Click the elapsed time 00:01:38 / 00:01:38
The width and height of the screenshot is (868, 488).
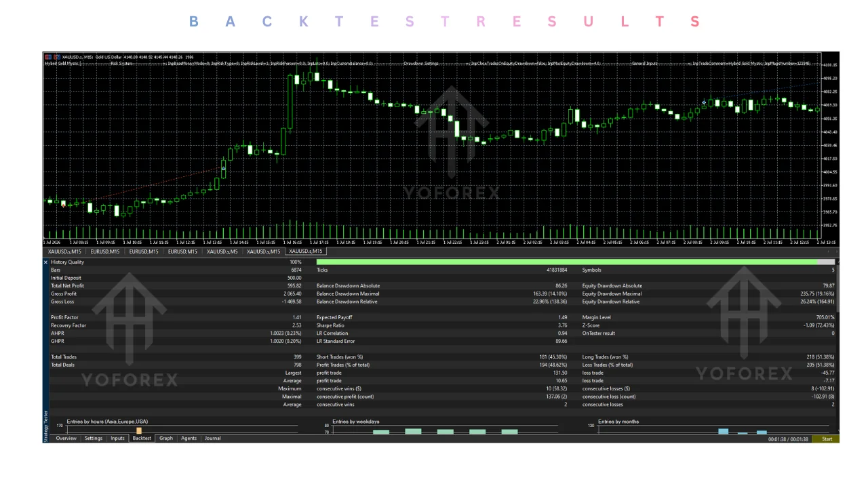[x=788, y=439]
